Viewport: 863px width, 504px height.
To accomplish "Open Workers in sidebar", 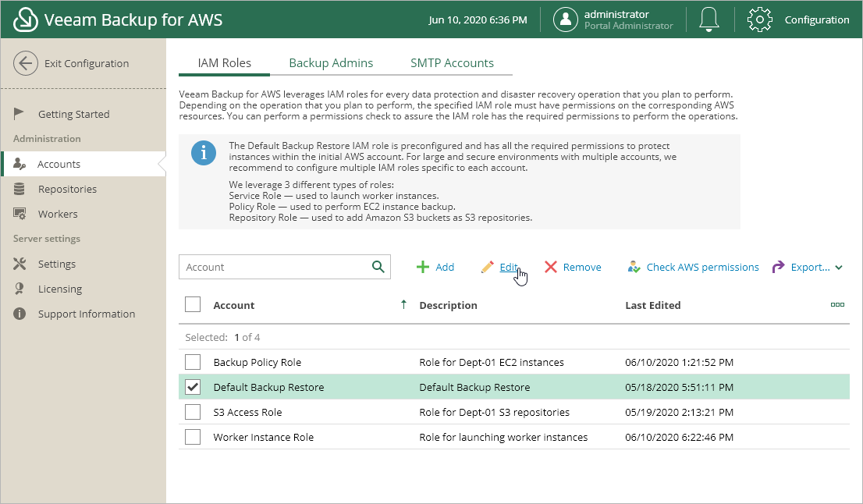I will (x=58, y=214).
